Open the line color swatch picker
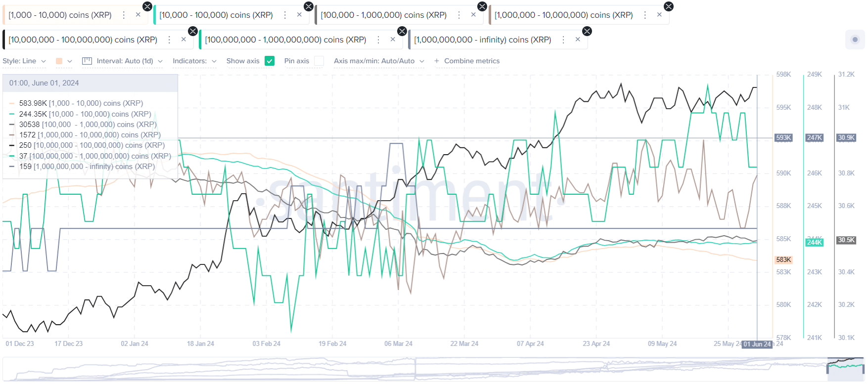 click(59, 61)
